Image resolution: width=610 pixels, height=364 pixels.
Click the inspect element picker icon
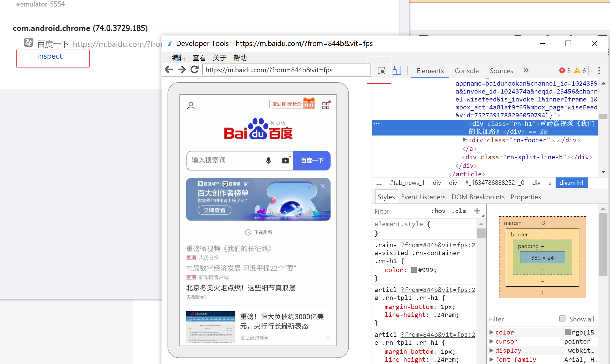pos(381,71)
